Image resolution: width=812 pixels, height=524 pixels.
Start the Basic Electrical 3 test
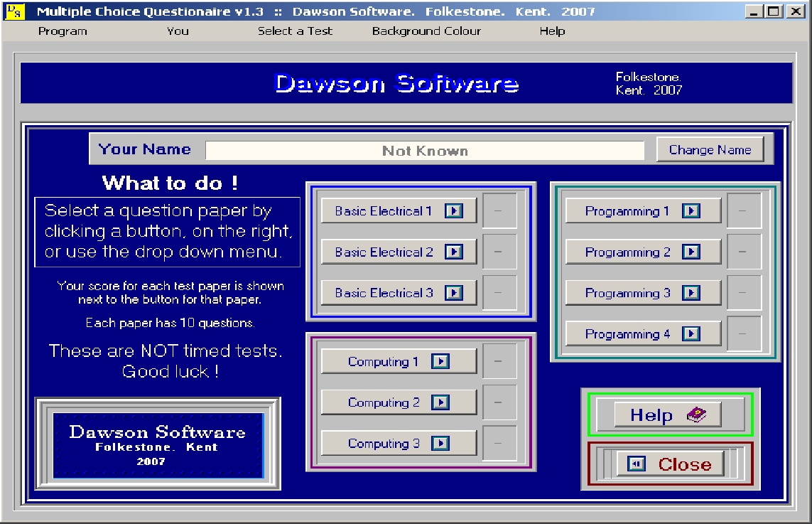click(398, 292)
